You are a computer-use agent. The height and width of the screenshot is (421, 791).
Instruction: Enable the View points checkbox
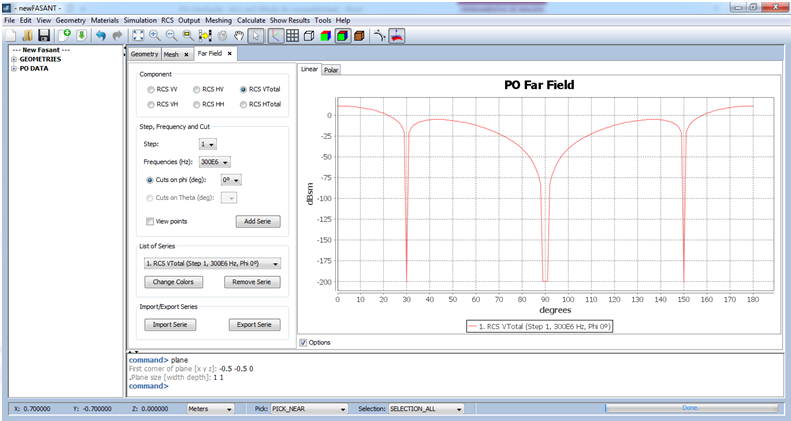pos(151,221)
